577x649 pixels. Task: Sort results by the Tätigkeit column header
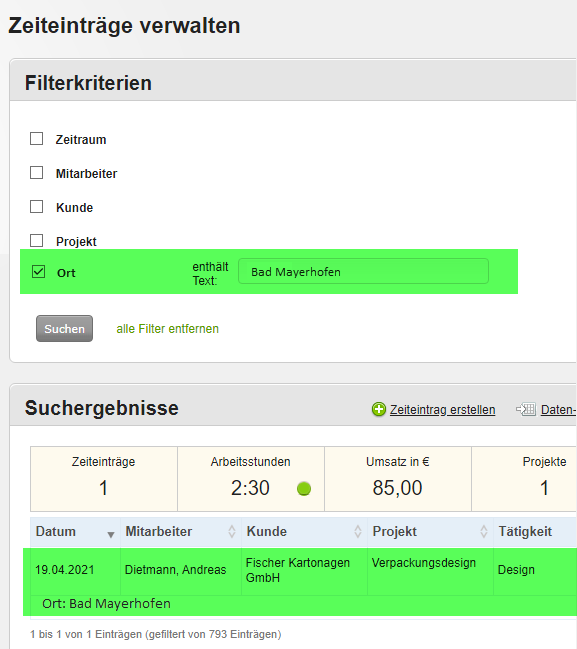tap(525, 531)
